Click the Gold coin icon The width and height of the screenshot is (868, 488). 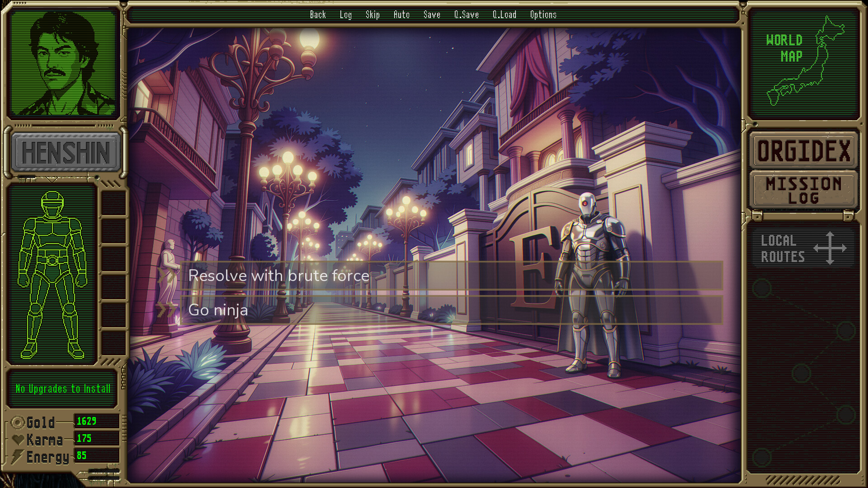(x=18, y=422)
